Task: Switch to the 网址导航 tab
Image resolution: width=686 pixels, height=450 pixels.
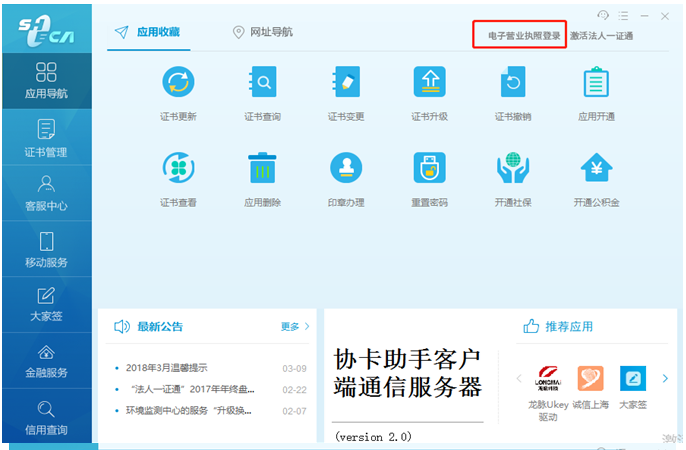Action: click(262, 32)
